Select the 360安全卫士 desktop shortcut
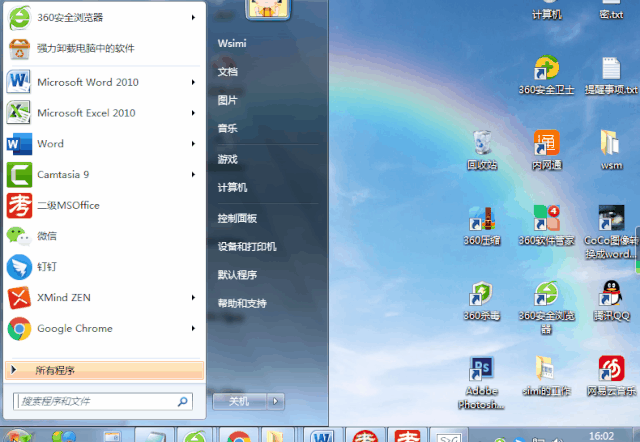This screenshot has height=442, width=640. pyautogui.click(x=546, y=75)
